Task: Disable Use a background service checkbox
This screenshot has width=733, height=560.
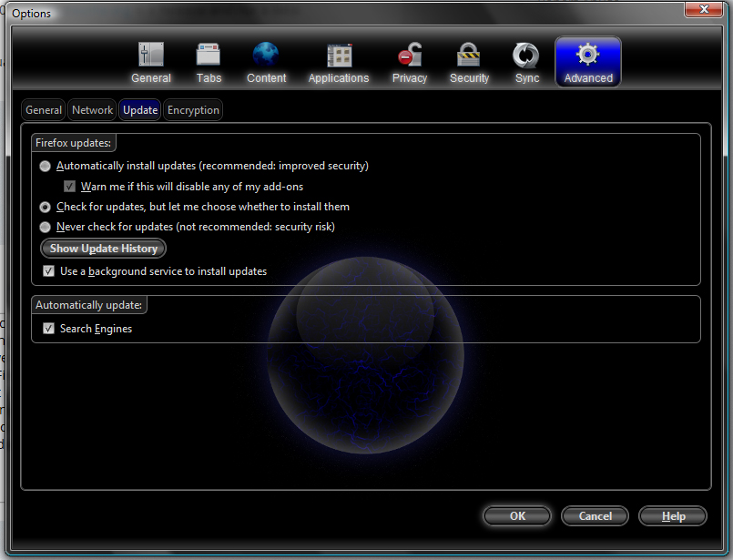Action: tap(49, 271)
